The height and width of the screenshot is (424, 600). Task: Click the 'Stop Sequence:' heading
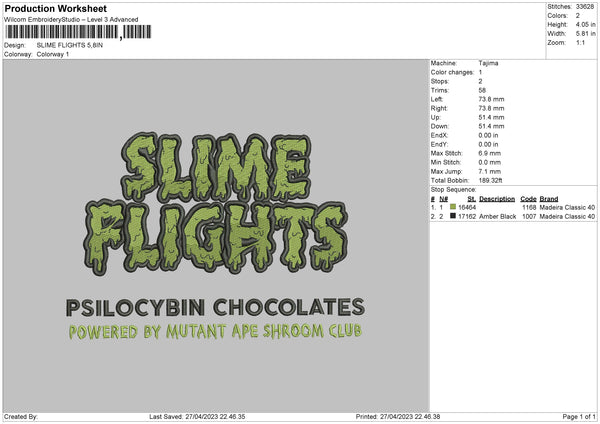[x=453, y=190]
